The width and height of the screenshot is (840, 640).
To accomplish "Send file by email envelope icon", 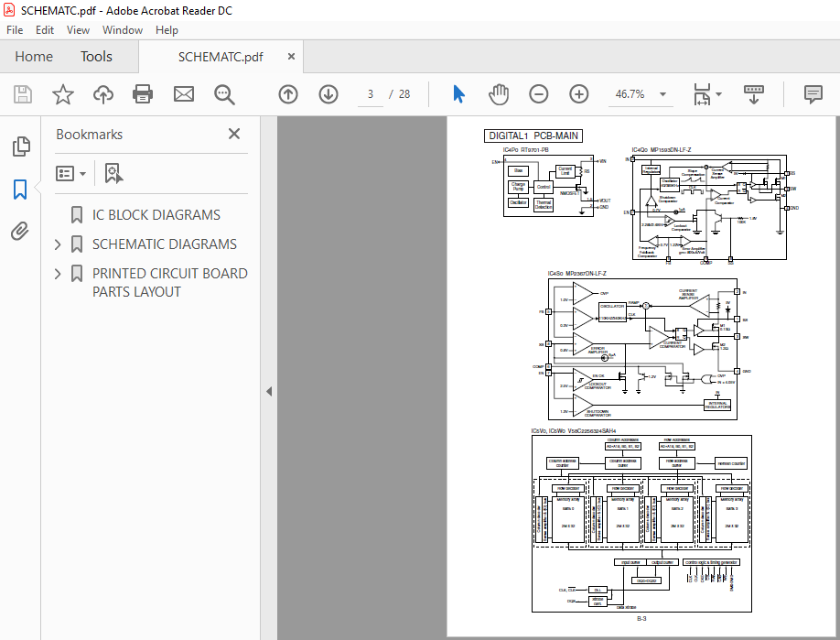I will (x=184, y=94).
